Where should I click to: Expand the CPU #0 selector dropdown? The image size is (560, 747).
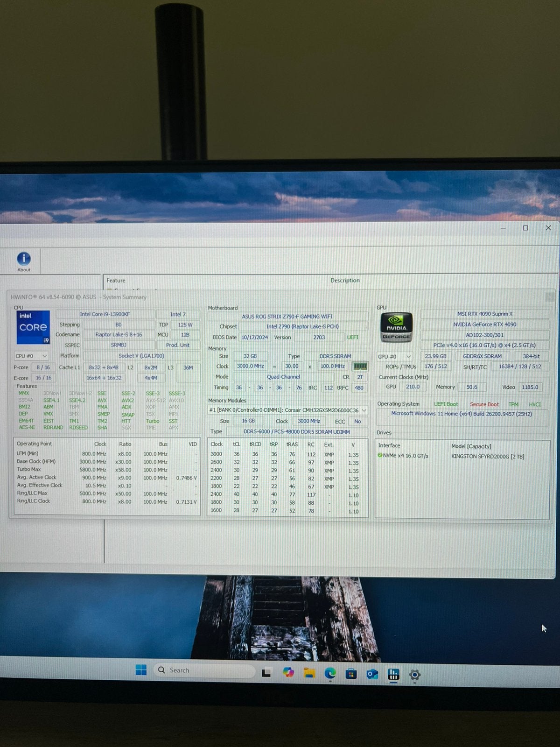tap(31, 356)
